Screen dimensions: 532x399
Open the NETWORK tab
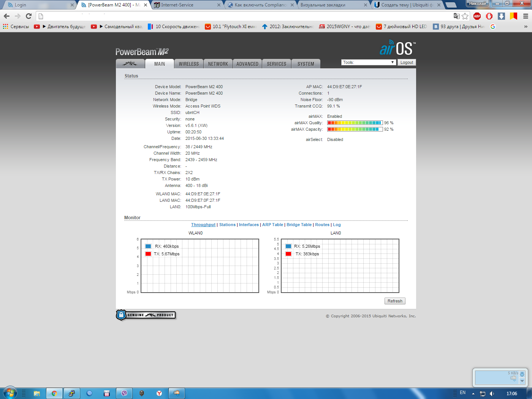tap(218, 64)
